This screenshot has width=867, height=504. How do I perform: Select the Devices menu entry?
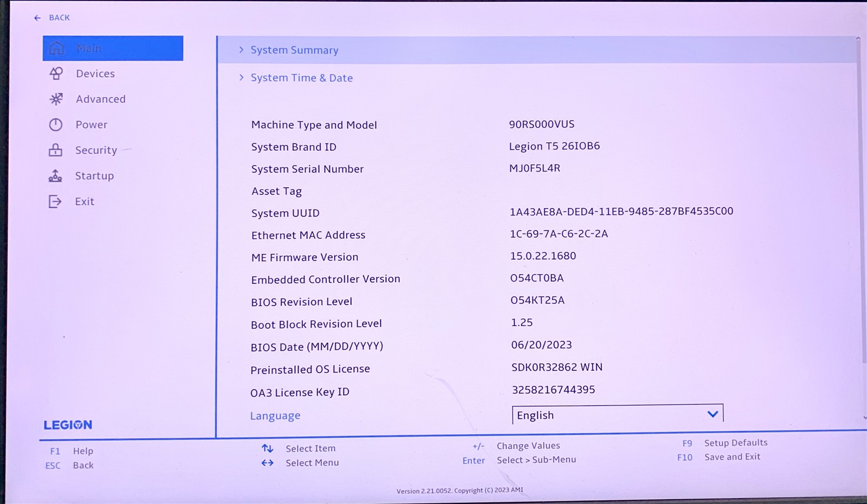tap(96, 73)
